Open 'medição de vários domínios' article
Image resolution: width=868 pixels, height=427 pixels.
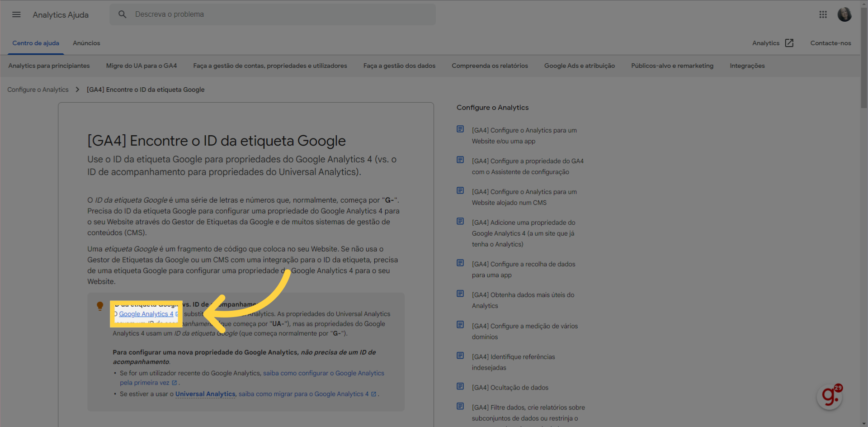tap(525, 332)
